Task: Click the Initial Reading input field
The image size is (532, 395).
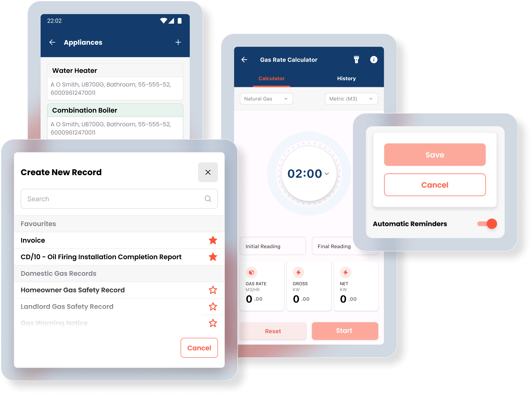Action: pyautogui.click(x=273, y=246)
